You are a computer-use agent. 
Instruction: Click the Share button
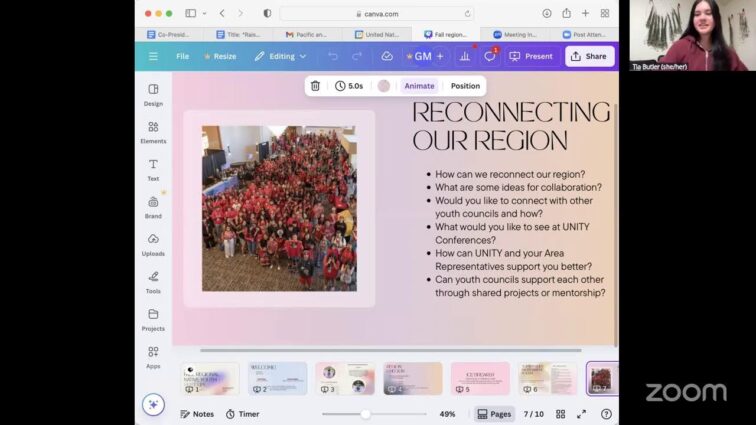point(589,56)
